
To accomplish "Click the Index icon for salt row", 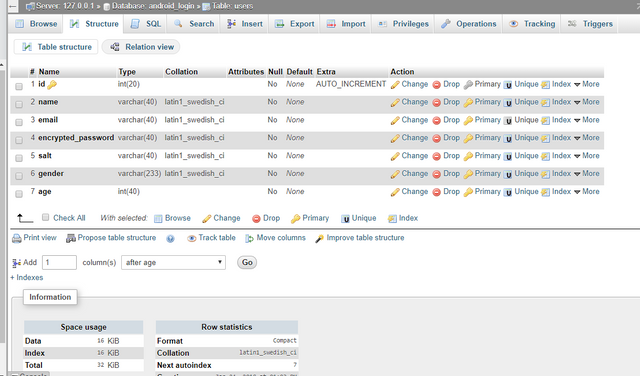I will pyautogui.click(x=545, y=156).
